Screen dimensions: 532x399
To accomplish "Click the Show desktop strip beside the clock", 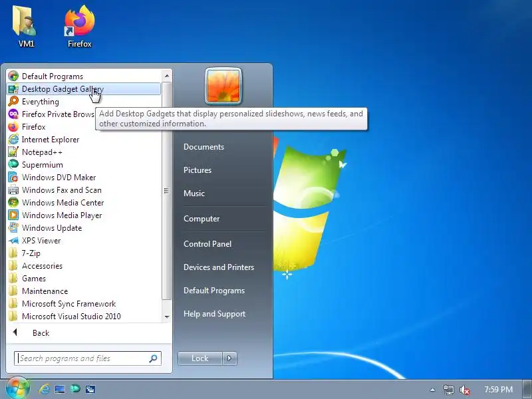I will click(x=528, y=390).
